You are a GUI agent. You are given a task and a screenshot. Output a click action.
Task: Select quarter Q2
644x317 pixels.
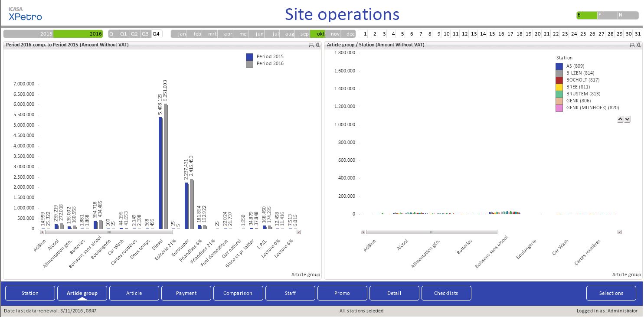click(135, 34)
